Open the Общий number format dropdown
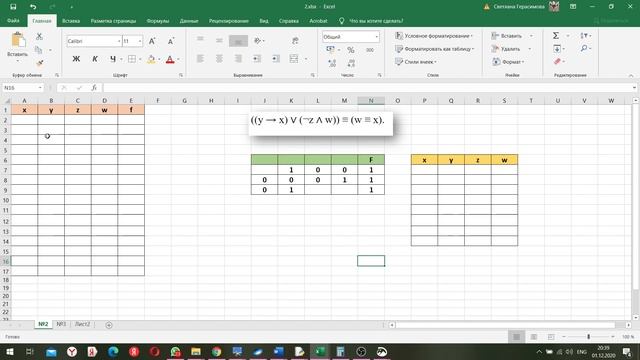Image resolution: width=640 pixels, height=360 pixels. (x=376, y=37)
